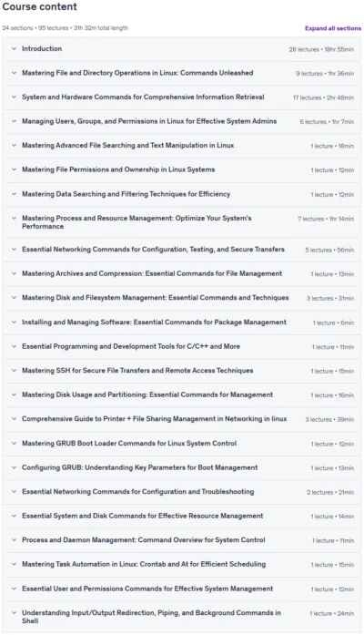Open chevron beside Mastering Disk and Filesystem Management
Viewport: 364px width, 635px height.
[15, 298]
